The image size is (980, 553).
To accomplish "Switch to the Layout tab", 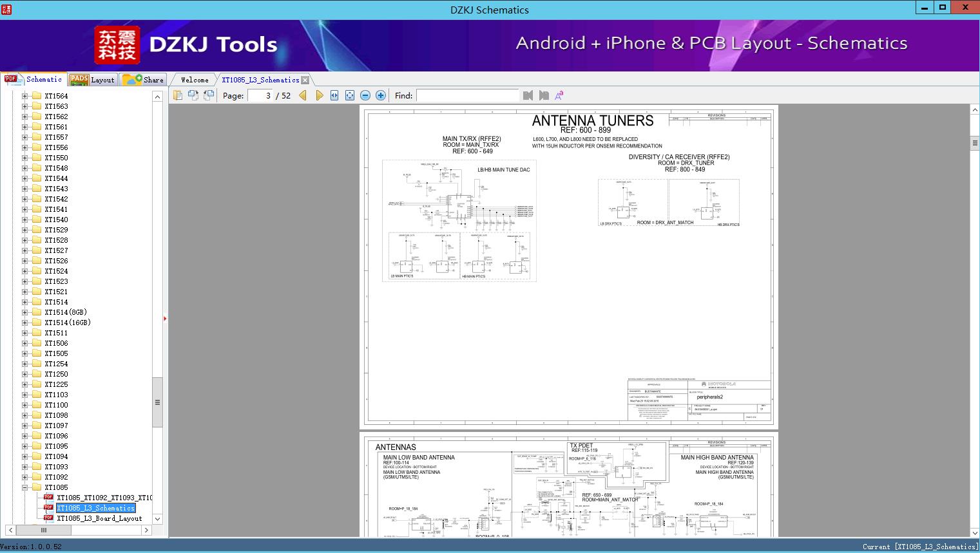I will click(93, 79).
